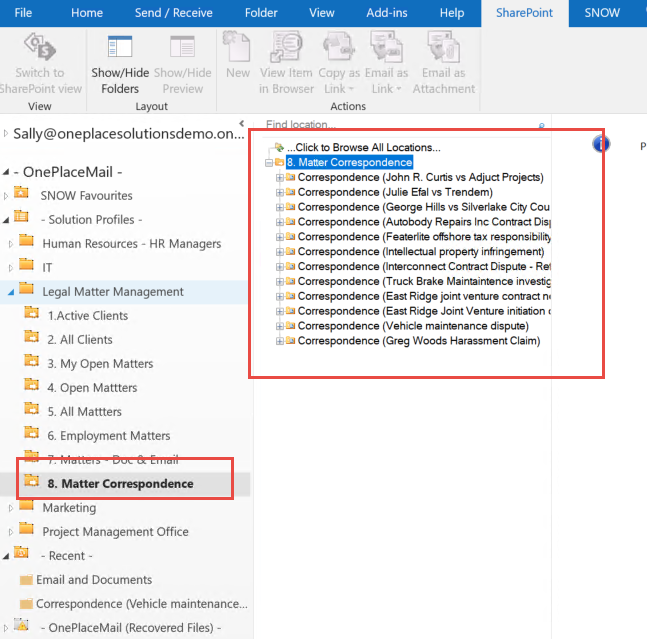Open the File tab
The width and height of the screenshot is (647, 639).
tap(23, 13)
